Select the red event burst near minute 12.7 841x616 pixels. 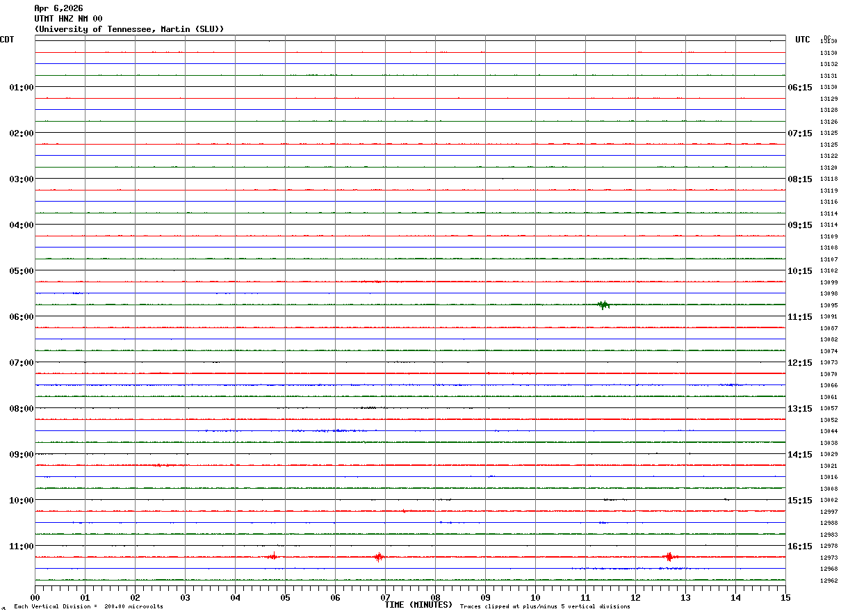(669, 557)
